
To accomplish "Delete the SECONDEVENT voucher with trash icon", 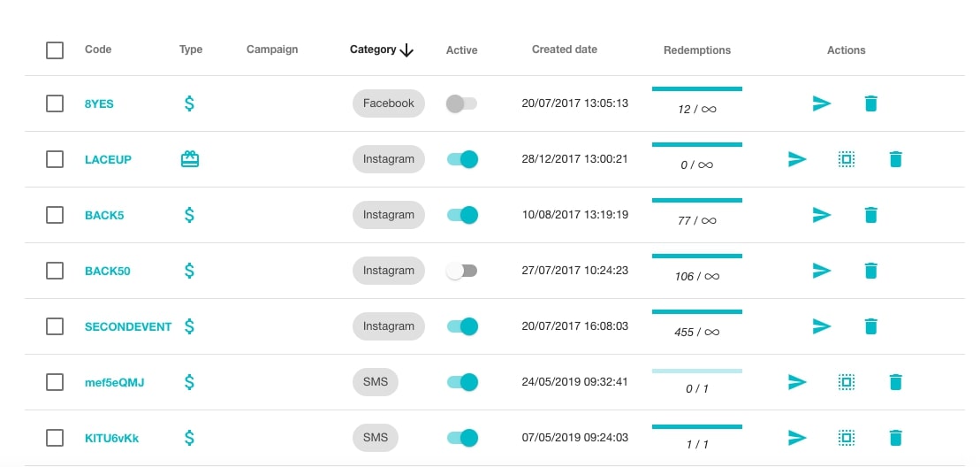I will (x=870, y=326).
